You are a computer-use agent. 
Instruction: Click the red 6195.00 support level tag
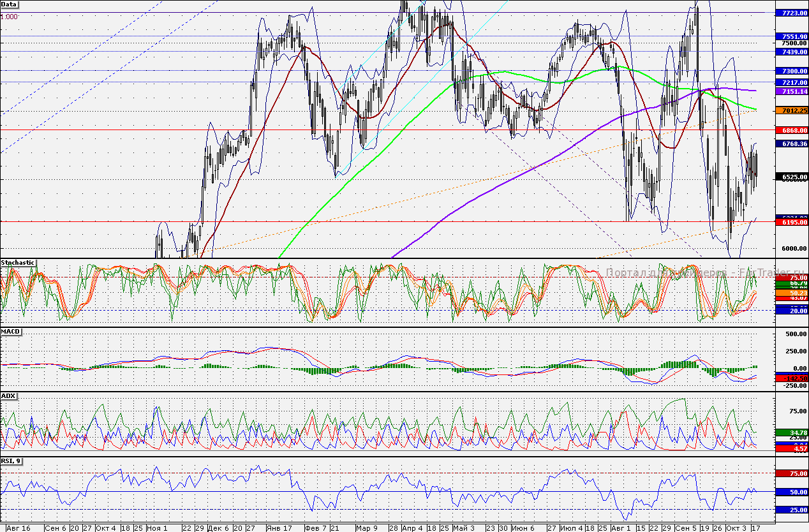click(790, 222)
